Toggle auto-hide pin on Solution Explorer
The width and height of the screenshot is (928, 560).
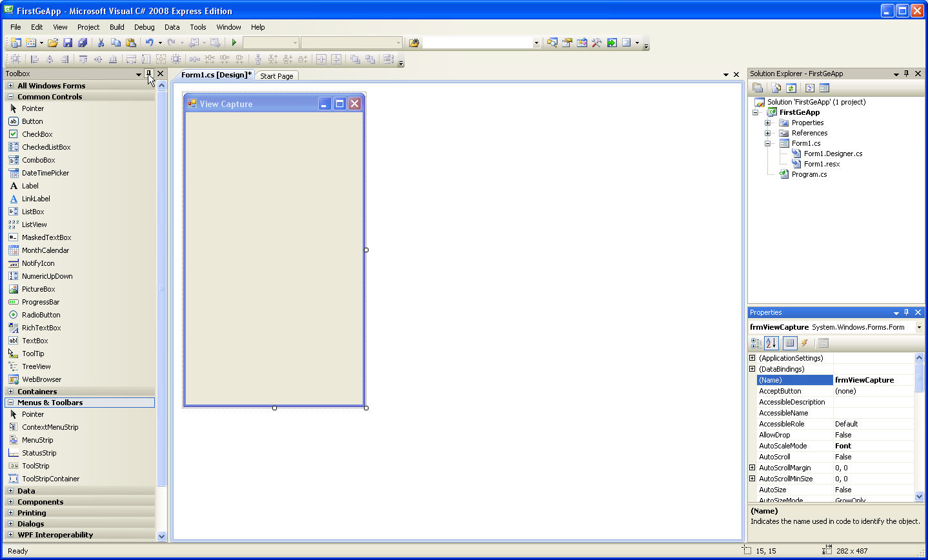tap(907, 74)
